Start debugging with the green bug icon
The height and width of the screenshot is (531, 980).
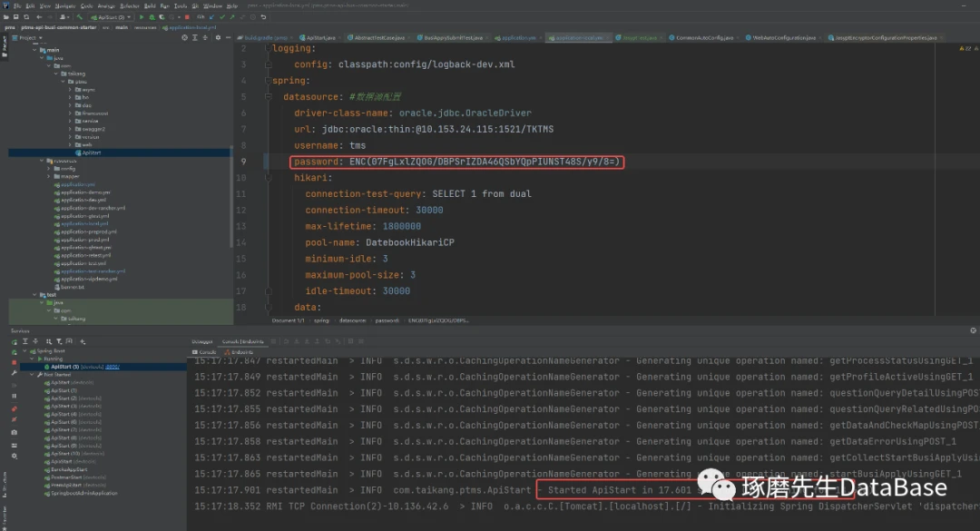[x=152, y=17]
